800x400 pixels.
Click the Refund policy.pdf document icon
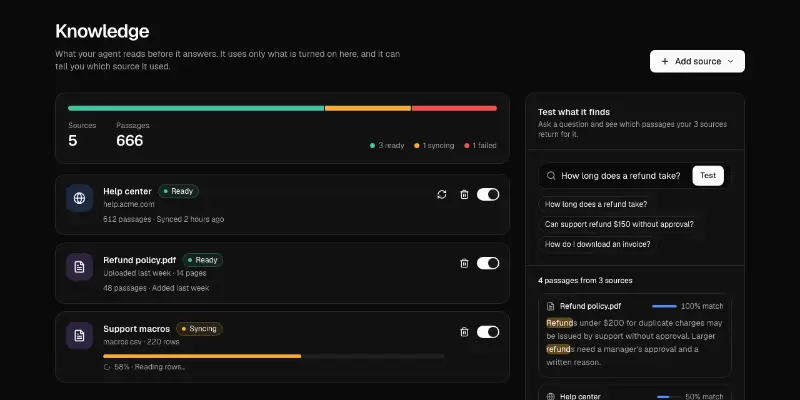point(80,267)
